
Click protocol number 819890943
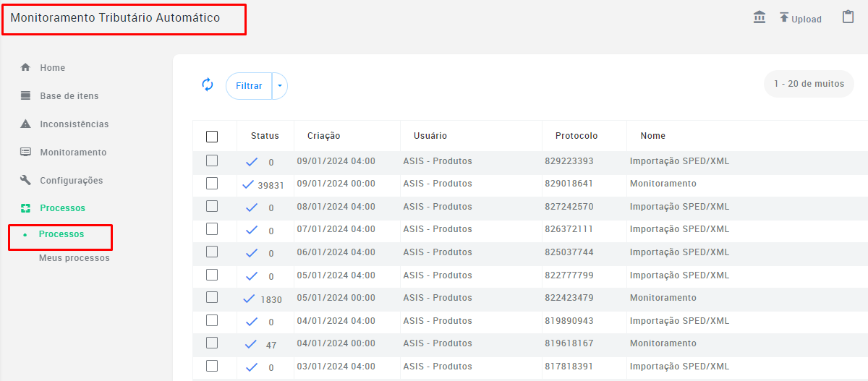tap(569, 321)
